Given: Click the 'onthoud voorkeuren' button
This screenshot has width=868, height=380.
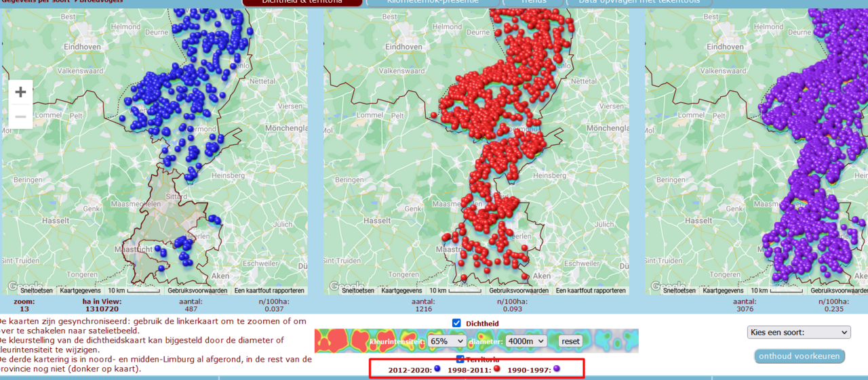Looking at the screenshot, I should [800, 356].
